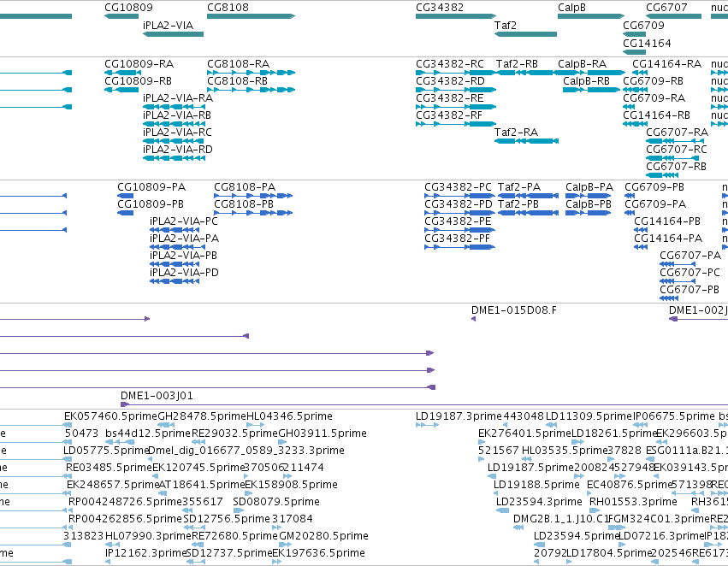Select protein CG8108-PA
Screen dimensions: 728x566
click(x=253, y=196)
